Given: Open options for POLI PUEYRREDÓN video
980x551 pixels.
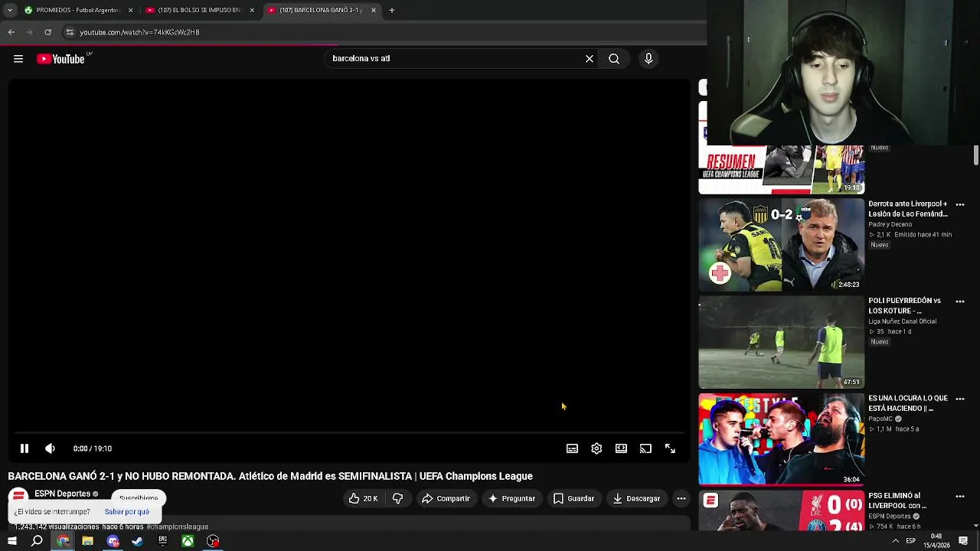Looking at the screenshot, I should pos(960,302).
